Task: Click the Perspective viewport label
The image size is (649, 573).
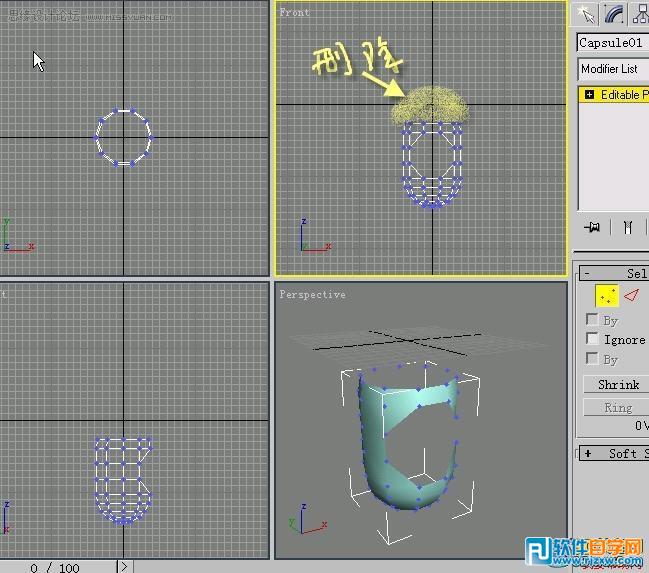Action: click(x=312, y=294)
